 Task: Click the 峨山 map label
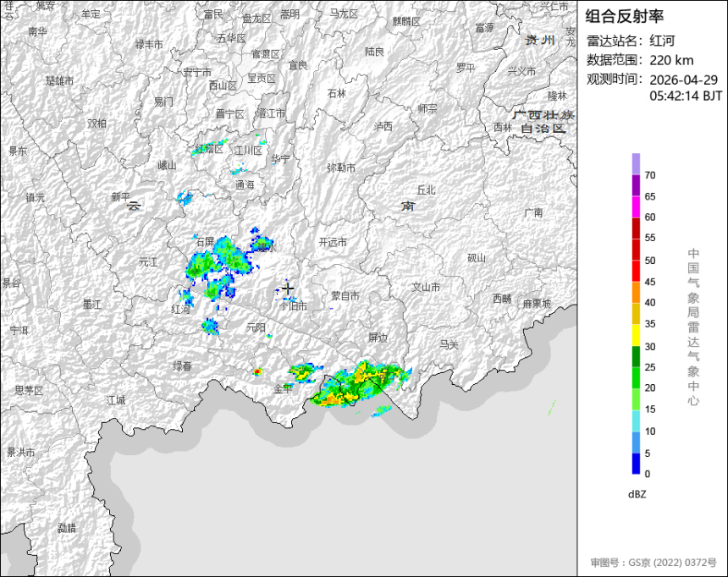click(167, 165)
